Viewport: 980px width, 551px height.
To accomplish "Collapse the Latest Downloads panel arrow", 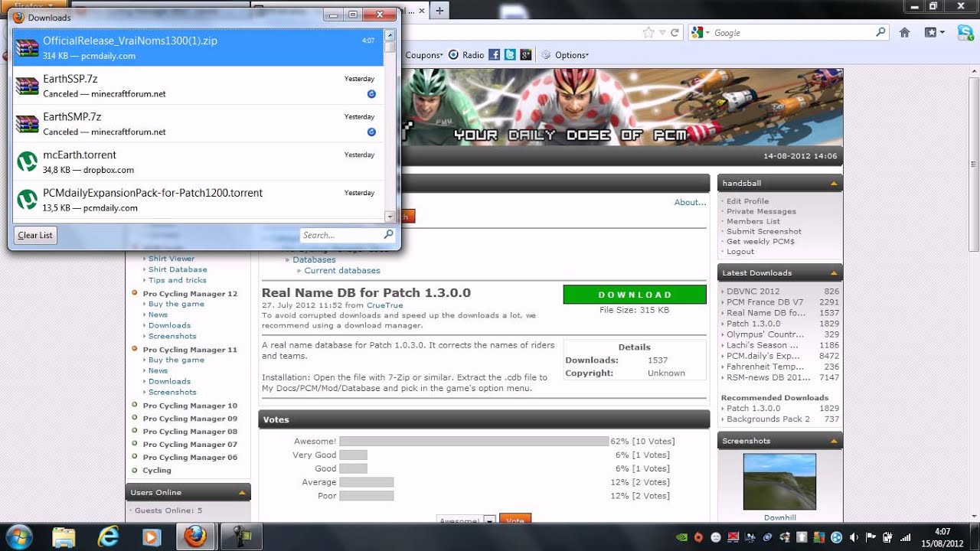I will pos(833,273).
